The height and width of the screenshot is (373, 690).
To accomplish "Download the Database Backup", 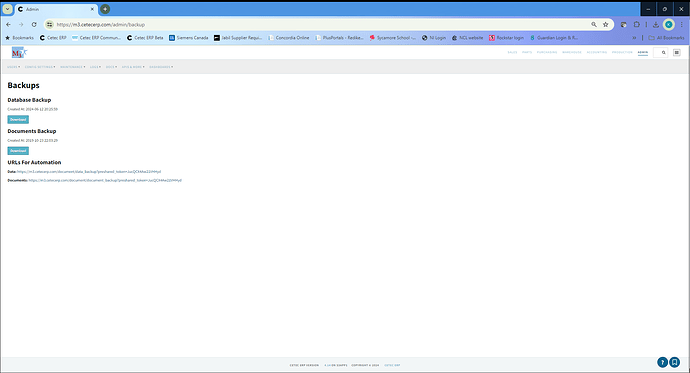I will [18, 120].
